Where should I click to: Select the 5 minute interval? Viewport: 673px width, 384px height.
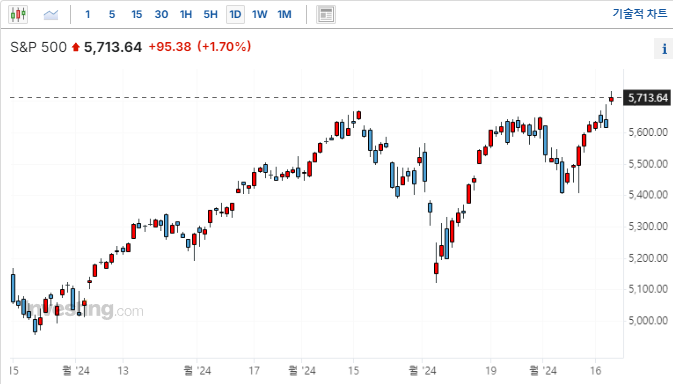tap(112, 15)
